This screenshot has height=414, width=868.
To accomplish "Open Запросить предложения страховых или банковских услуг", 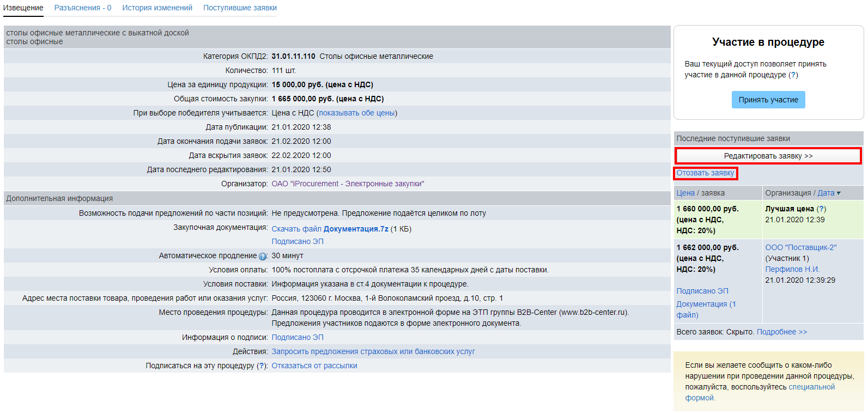I will tap(373, 351).
